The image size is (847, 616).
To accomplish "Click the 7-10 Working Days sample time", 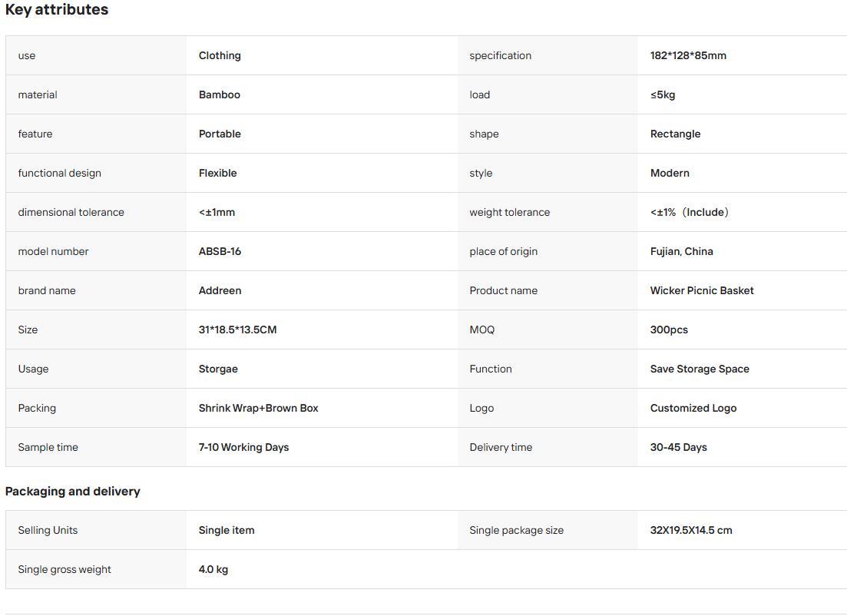I will pos(243,448).
